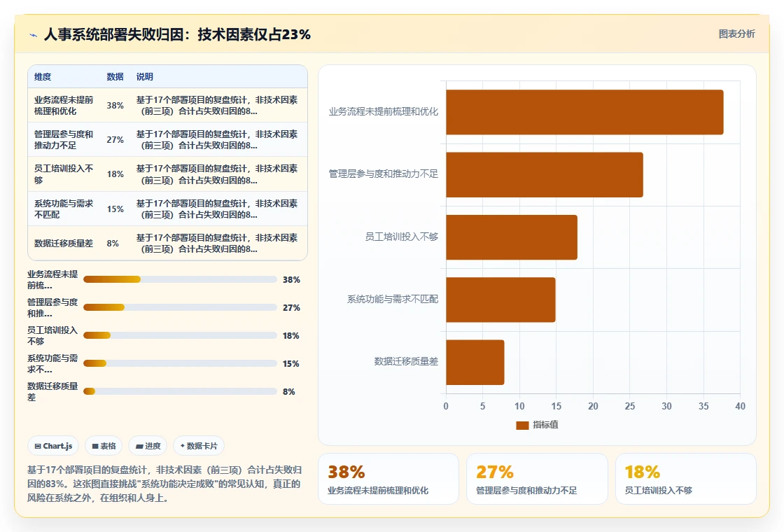Image resolution: width=784 pixels, height=532 pixels.
Task: Click the 员工培训投入不够 chart bar
Action: tap(512, 237)
